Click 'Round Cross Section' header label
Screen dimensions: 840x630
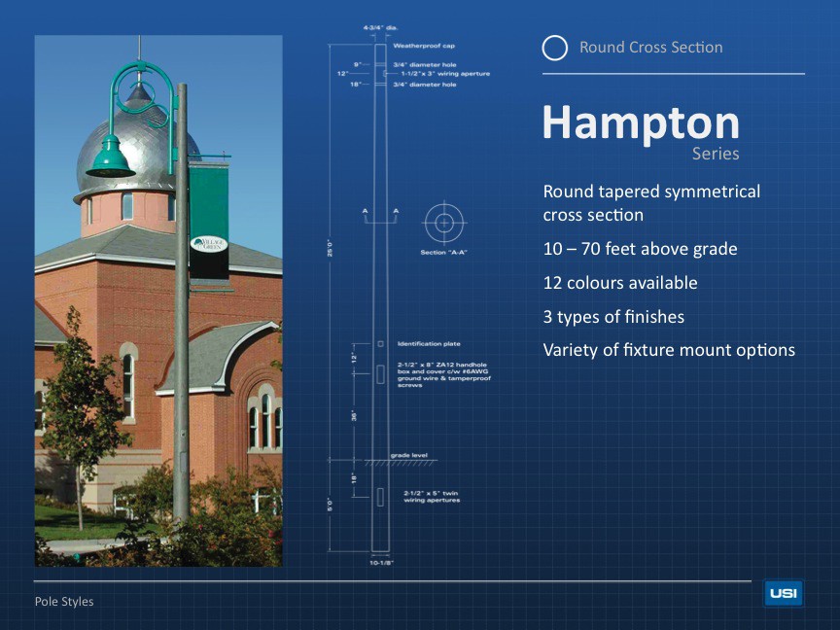point(650,47)
